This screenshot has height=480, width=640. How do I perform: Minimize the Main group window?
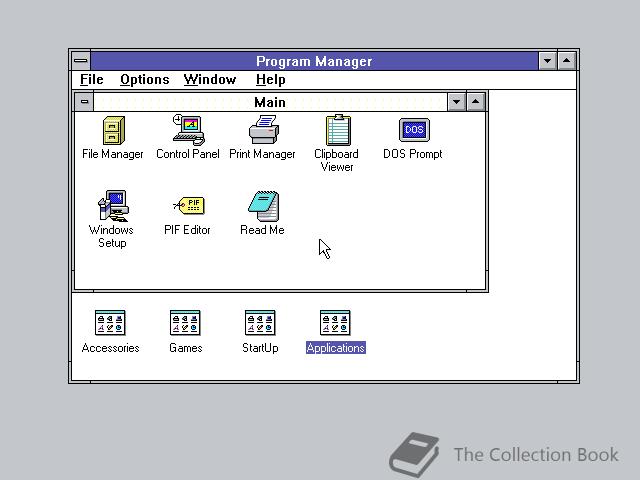(457, 102)
